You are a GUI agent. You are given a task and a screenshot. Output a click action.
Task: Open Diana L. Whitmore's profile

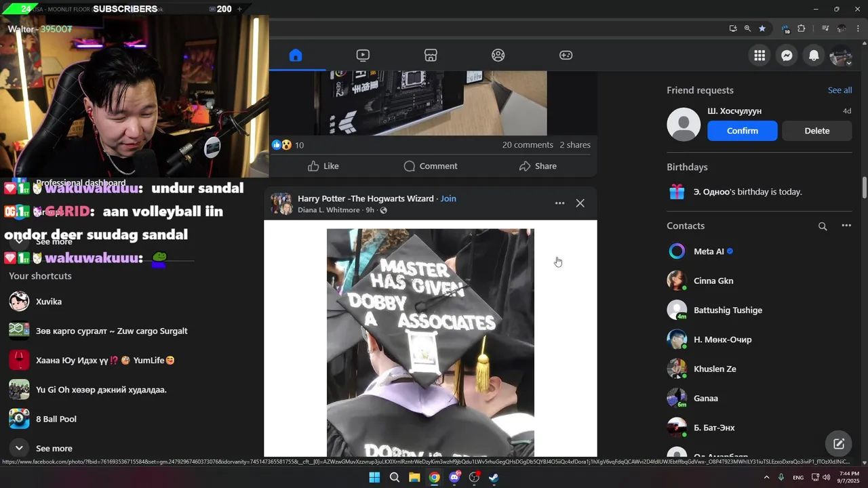(x=329, y=210)
